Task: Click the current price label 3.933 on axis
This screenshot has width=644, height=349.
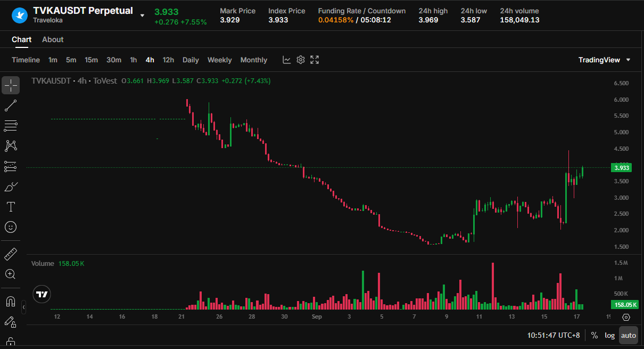Action: 622,168
